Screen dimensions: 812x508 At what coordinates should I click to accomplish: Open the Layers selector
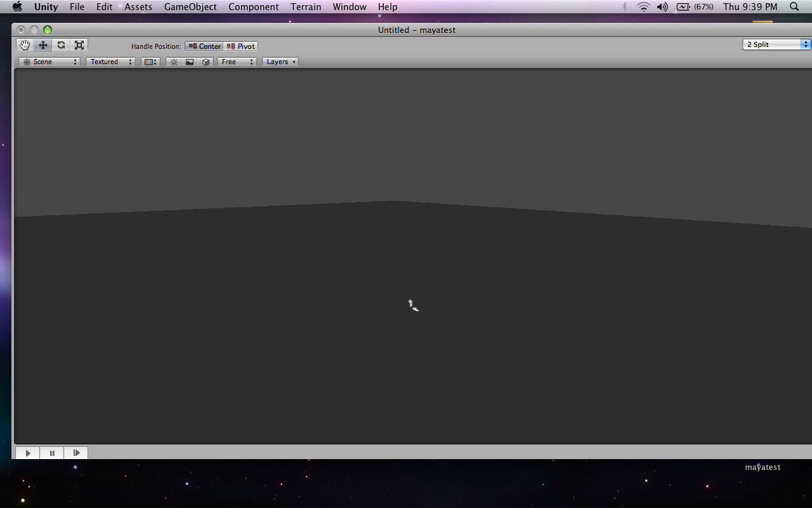pos(280,62)
